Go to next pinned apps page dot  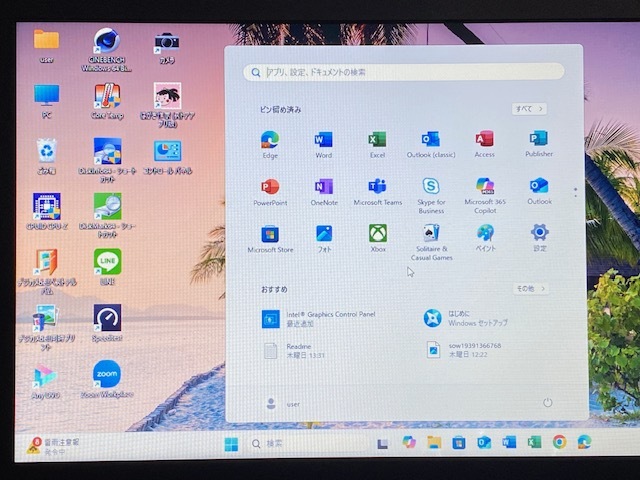pos(576,196)
